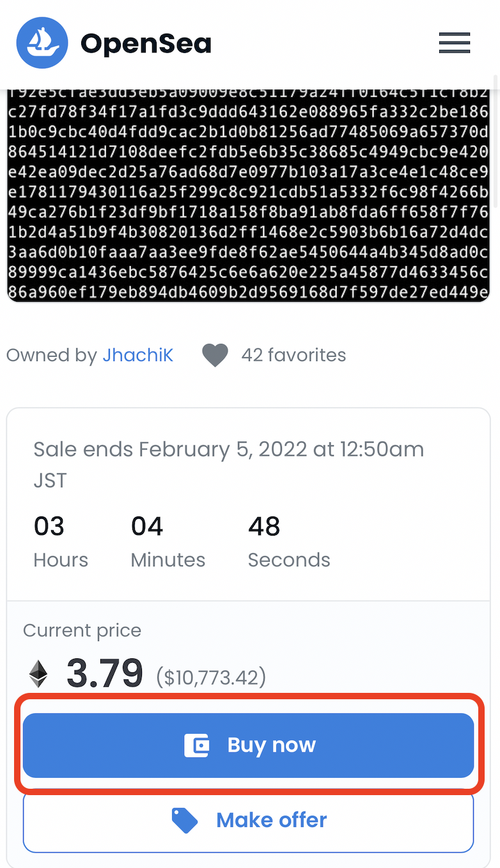Click the Make offer button label
This screenshot has height=868, width=500.
[x=272, y=820]
